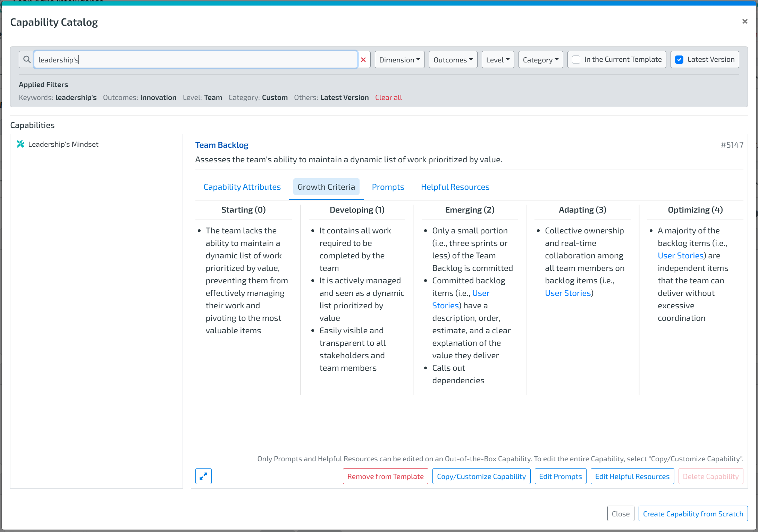This screenshot has width=758, height=532.
Task: Click Clear all filters link
Action: pyautogui.click(x=388, y=97)
